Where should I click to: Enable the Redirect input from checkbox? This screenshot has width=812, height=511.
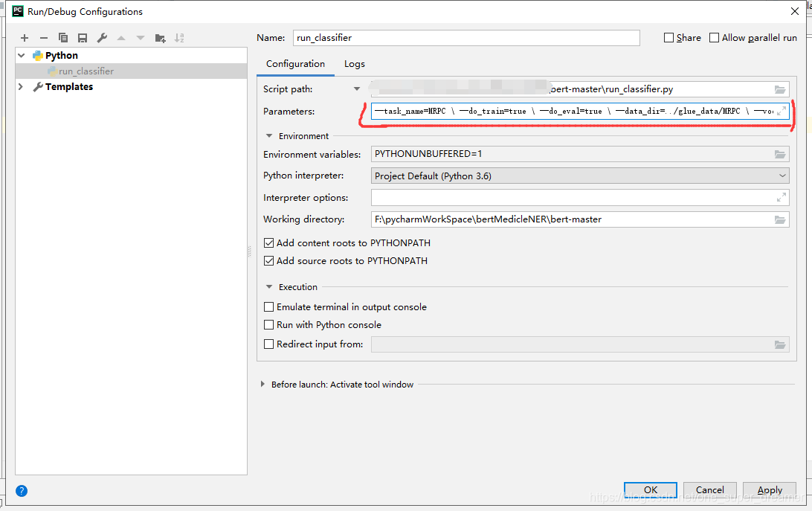pyautogui.click(x=268, y=344)
